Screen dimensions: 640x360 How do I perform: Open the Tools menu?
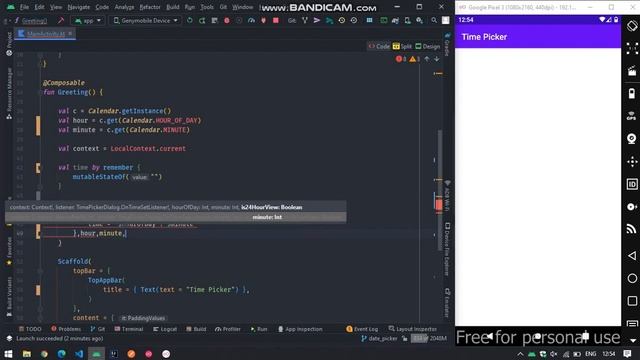(207, 7)
